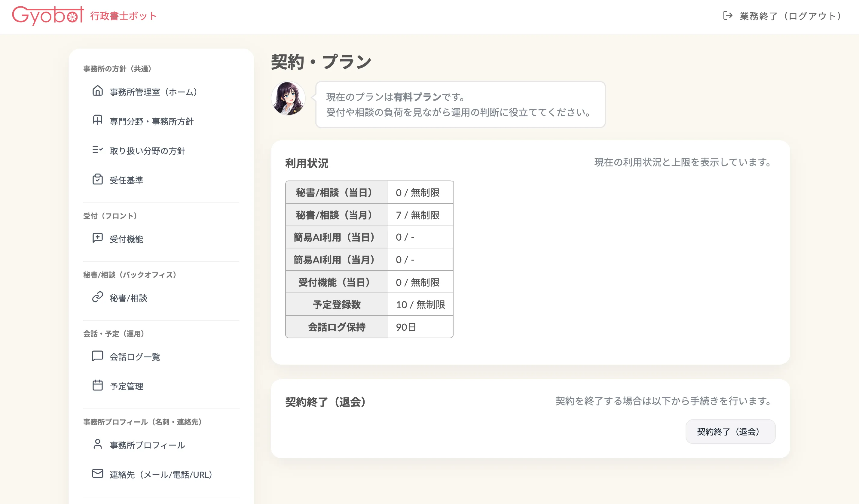Select 予定管理 in the sidebar

pyautogui.click(x=127, y=387)
